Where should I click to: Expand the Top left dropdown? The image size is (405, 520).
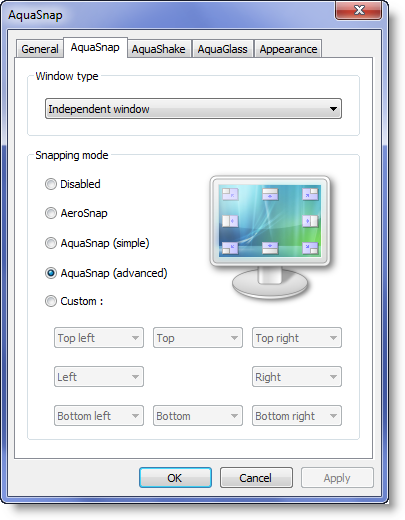[99, 338]
